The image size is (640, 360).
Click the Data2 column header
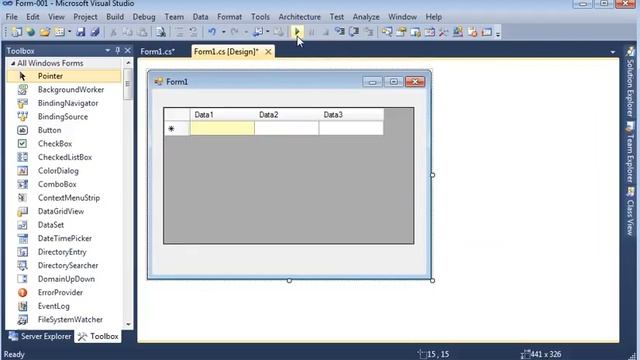[287, 115]
